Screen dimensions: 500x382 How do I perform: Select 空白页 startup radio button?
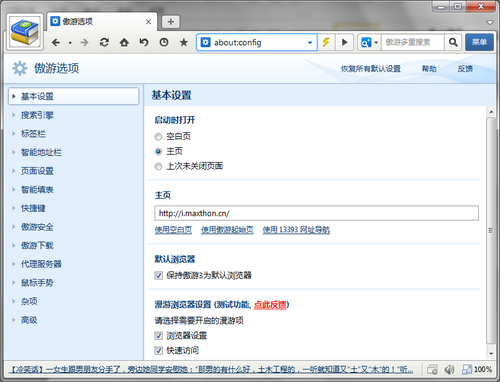point(158,136)
